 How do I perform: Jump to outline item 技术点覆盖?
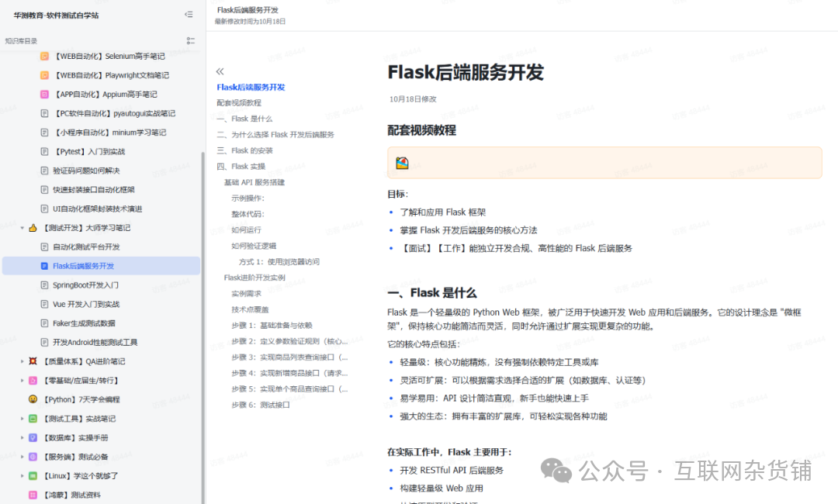point(250,309)
